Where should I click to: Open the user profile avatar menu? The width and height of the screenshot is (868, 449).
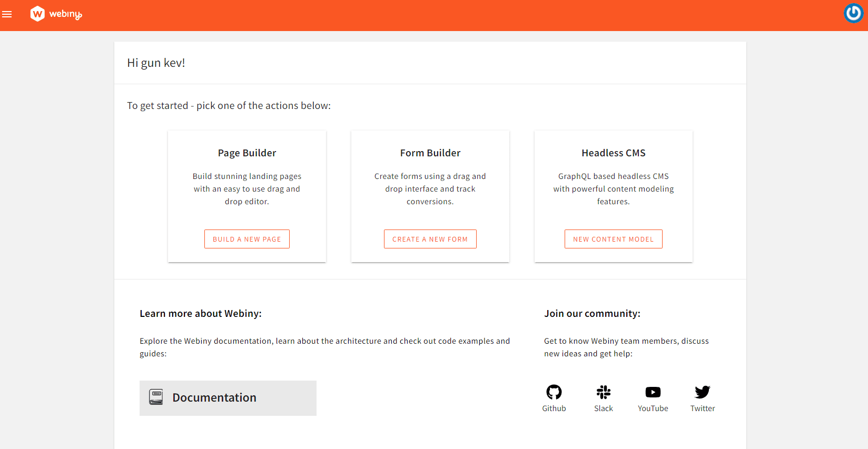(853, 13)
